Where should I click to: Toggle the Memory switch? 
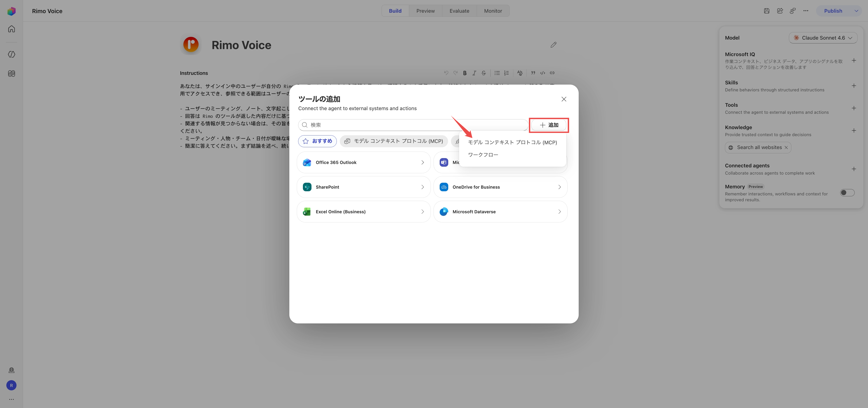pyautogui.click(x=847, y=193)
